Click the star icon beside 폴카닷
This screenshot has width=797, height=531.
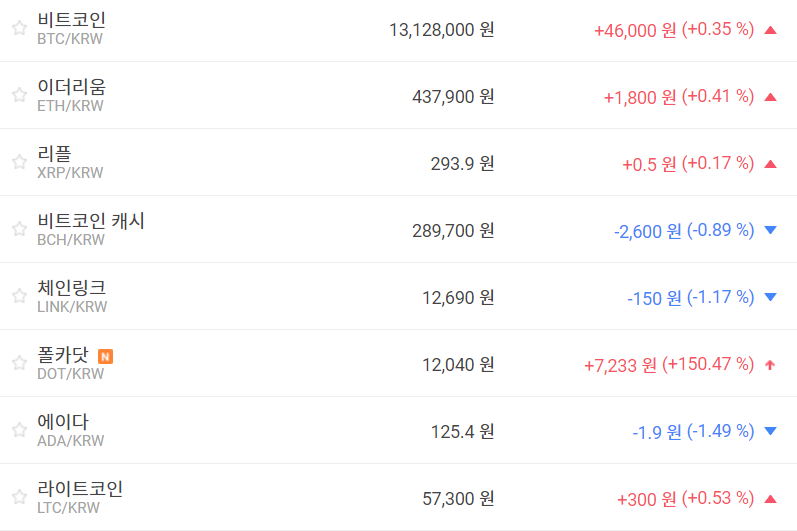click(19, 363)
